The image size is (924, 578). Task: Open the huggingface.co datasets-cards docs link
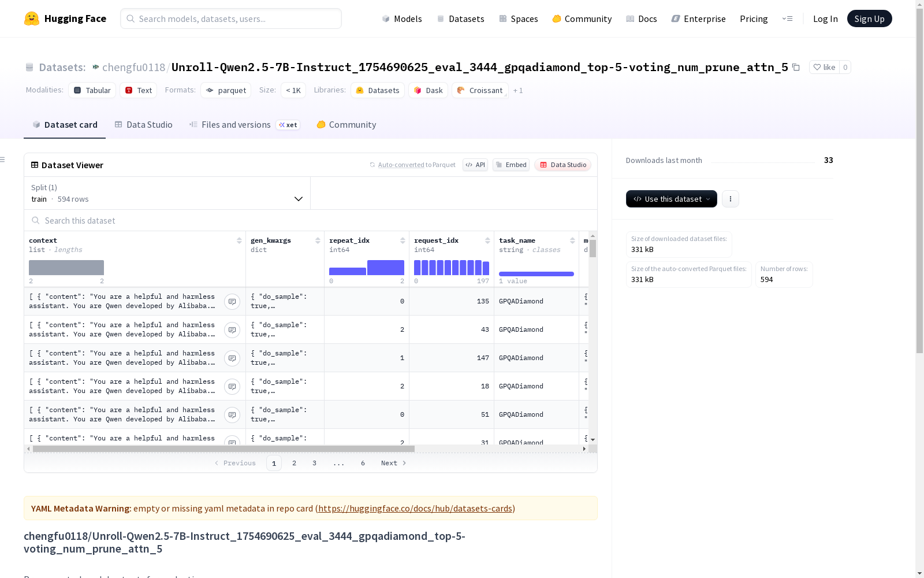pos(415,509)
